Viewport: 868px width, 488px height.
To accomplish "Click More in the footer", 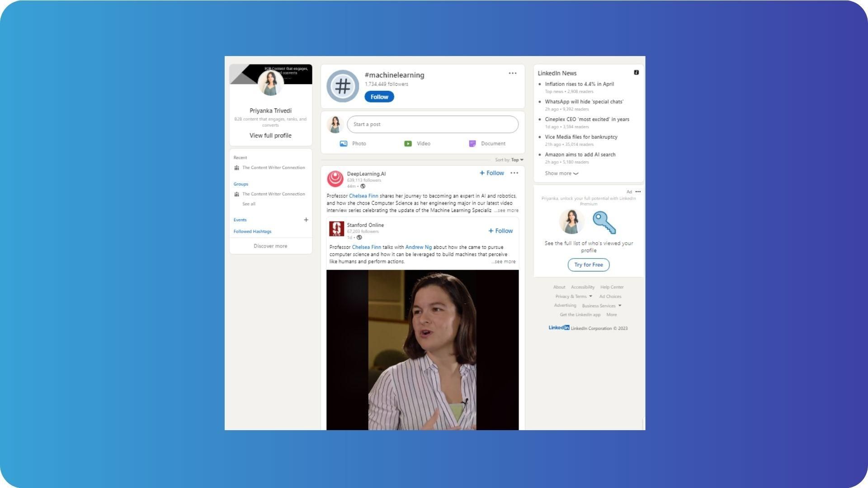I will point(611,315).
